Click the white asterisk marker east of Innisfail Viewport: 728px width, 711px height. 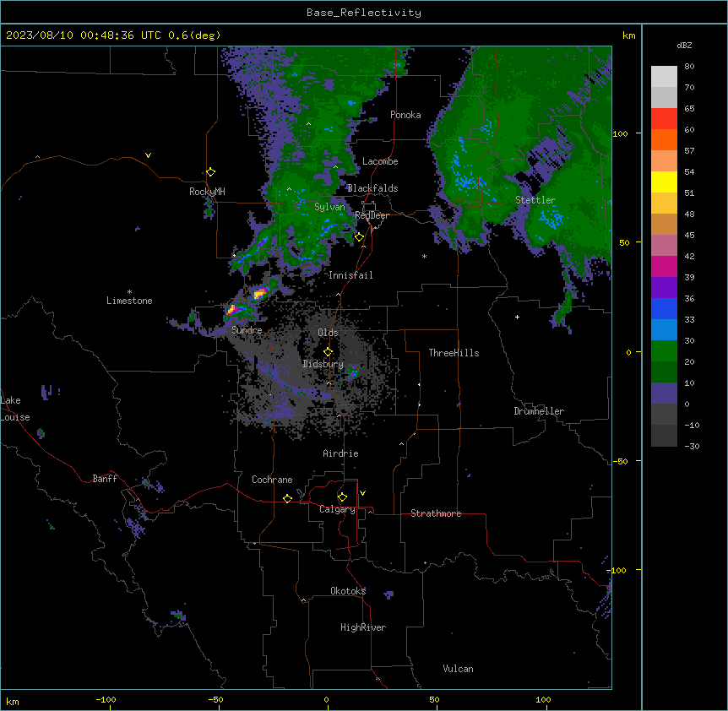[424, 256]
